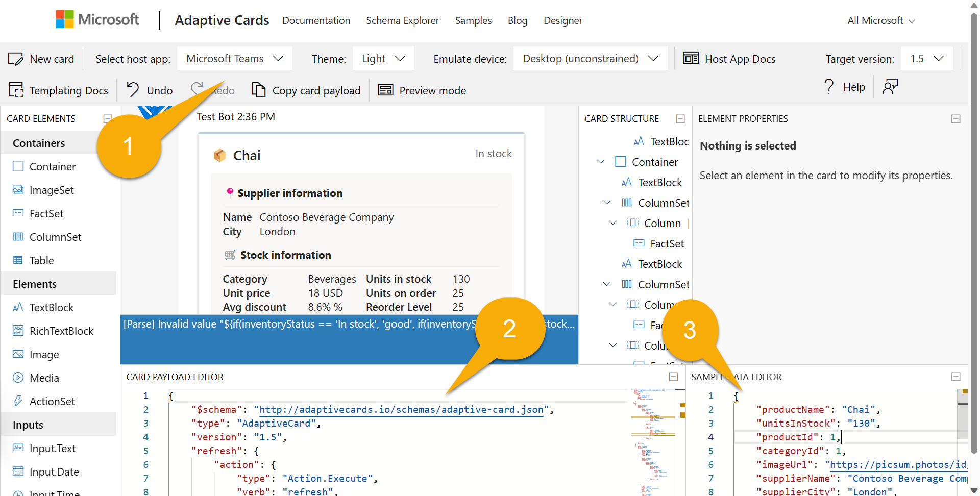Screen dimensions: 980x496
Task: Collapse the Card Elements panel
Action: 108,119
